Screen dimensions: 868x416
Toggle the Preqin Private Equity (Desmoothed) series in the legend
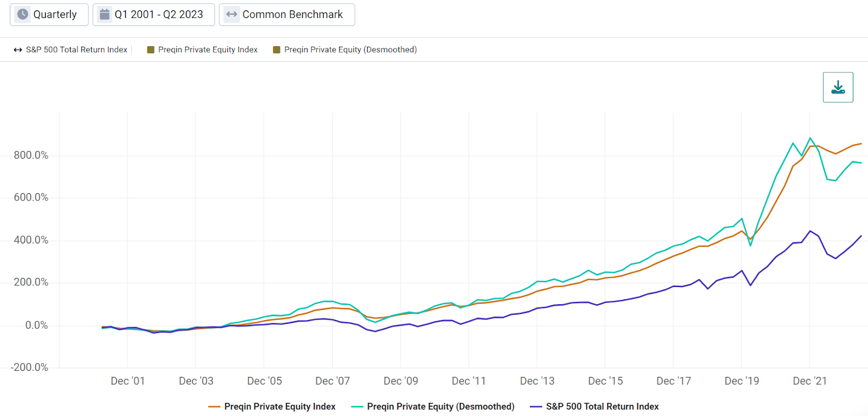433,406
